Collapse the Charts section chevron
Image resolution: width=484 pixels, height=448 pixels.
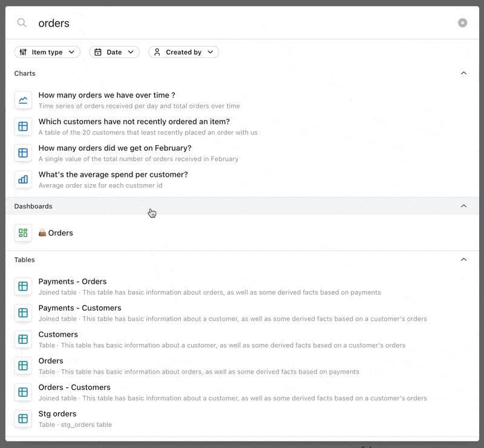(x=463, y=73)
